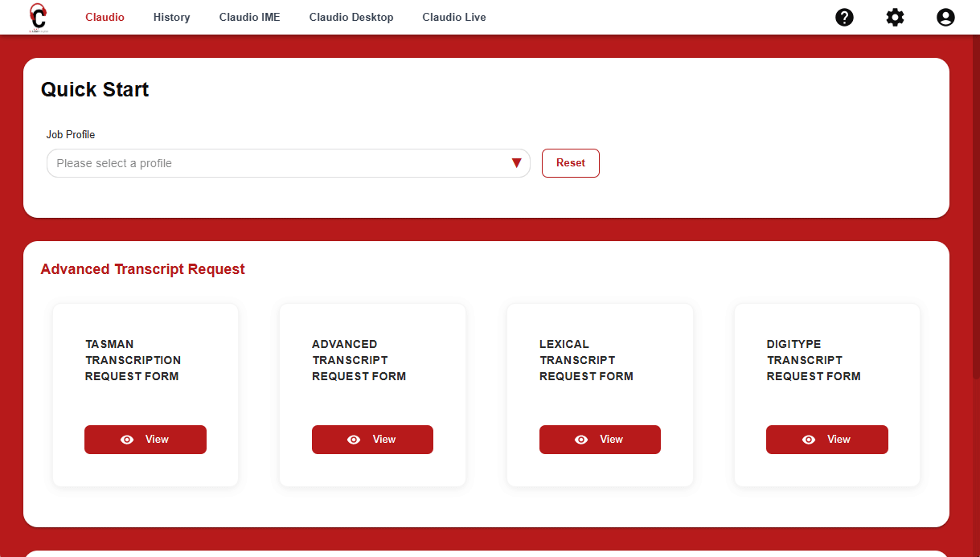Viewport: 980px width, 557px height.
Task: Click the 'Quick Start' heading
Action: point(95,89)
